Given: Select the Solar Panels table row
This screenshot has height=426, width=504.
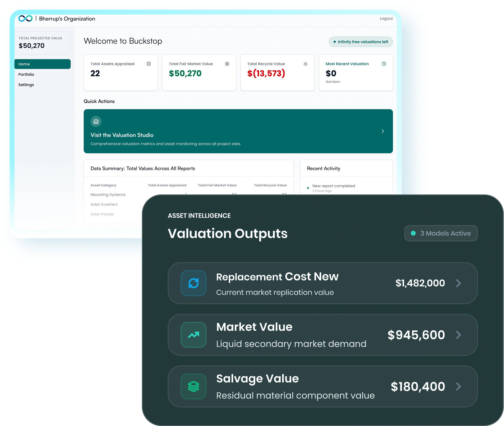Looking at the screenshot, I should [102, 214].
